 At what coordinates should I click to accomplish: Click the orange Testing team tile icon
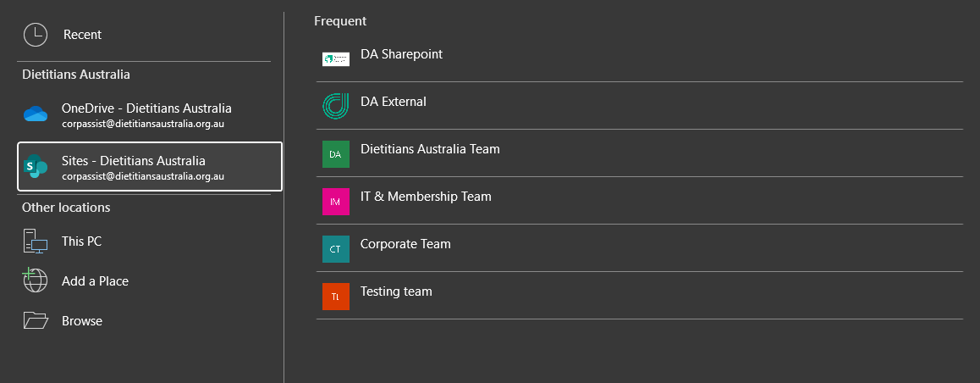pyautogui.click(x=335, y=297)
